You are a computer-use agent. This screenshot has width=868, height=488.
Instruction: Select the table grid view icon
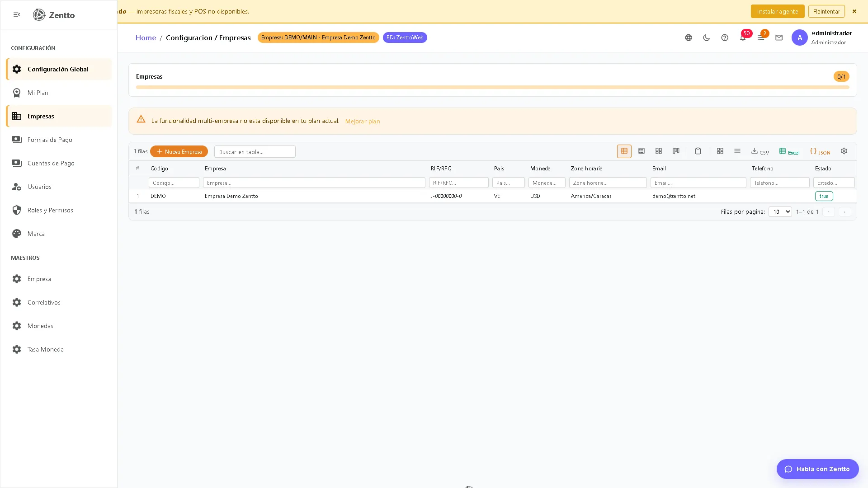624,151
